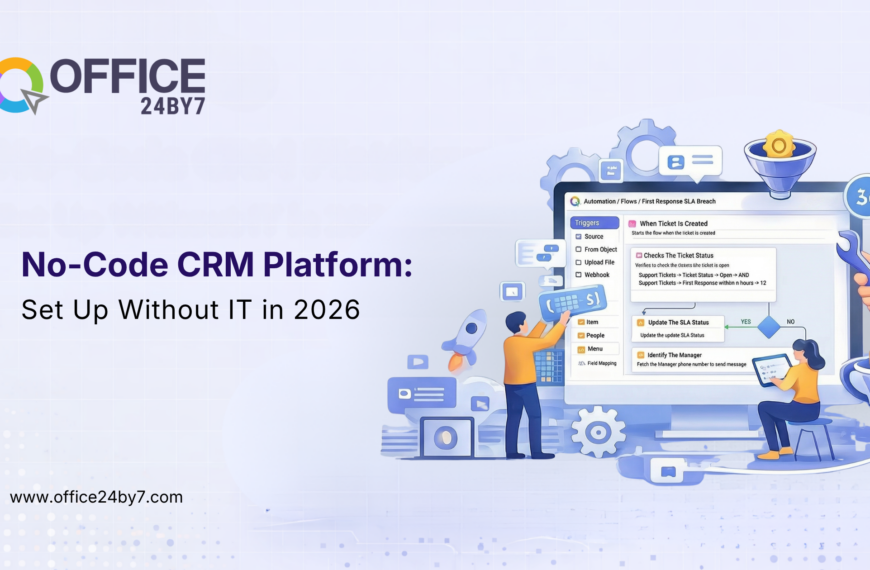
Task: Click the Checks The Ticket Status card
Action: tap(703, 275)
